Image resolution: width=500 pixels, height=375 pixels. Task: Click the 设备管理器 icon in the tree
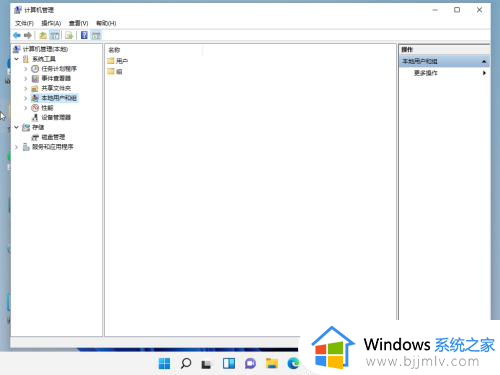35,117
